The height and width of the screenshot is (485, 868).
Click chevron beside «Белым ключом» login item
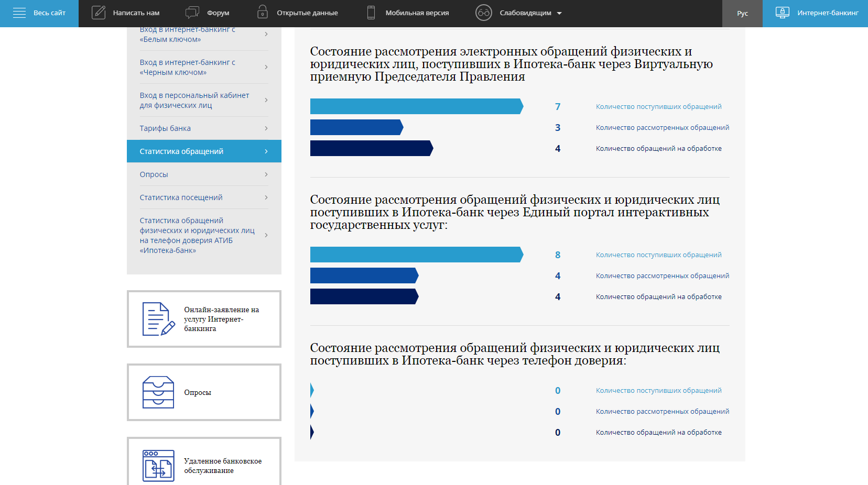tap(266, 34)
